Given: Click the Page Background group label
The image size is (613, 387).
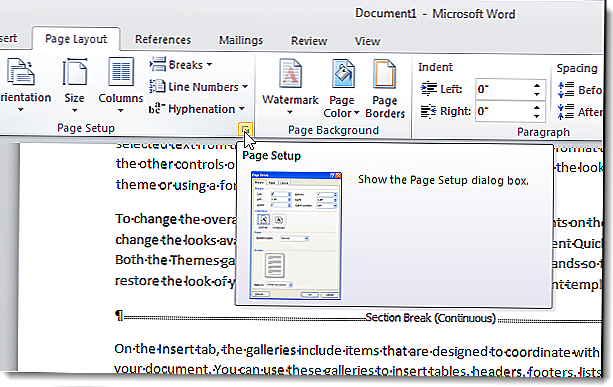Looking at the screenshot, I should tap(333, 130).
